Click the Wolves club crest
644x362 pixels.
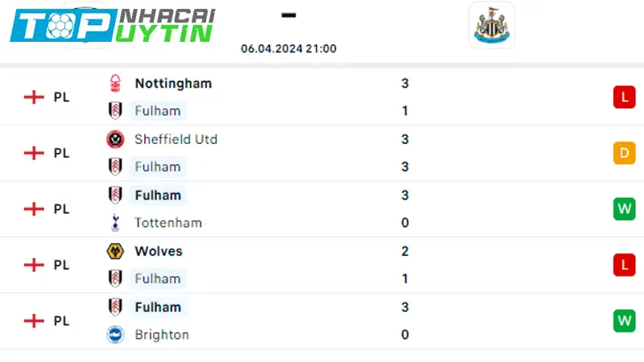pyautogui.click(x=115, y=251)
